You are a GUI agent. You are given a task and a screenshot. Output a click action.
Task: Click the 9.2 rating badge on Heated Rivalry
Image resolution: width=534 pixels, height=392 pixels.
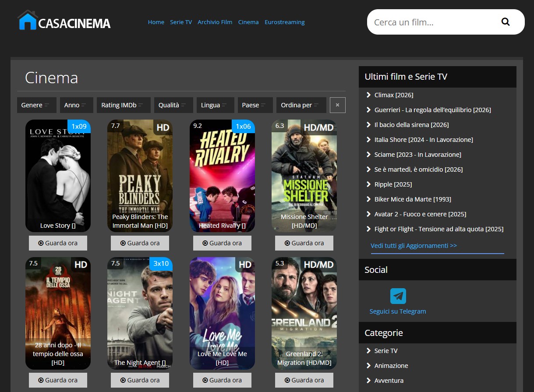(x=198, y=126)
